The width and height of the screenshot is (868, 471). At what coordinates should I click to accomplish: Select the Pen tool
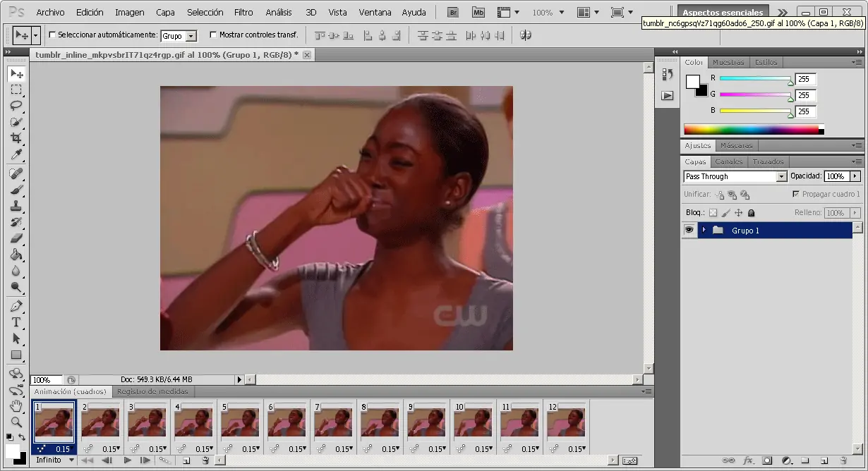pos(16,306)
